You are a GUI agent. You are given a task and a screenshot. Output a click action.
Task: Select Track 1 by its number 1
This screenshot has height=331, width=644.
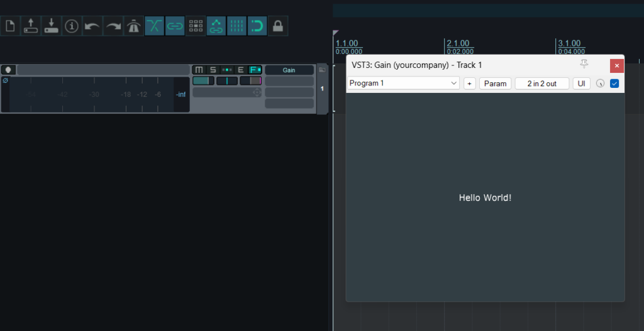coord(322,89)
